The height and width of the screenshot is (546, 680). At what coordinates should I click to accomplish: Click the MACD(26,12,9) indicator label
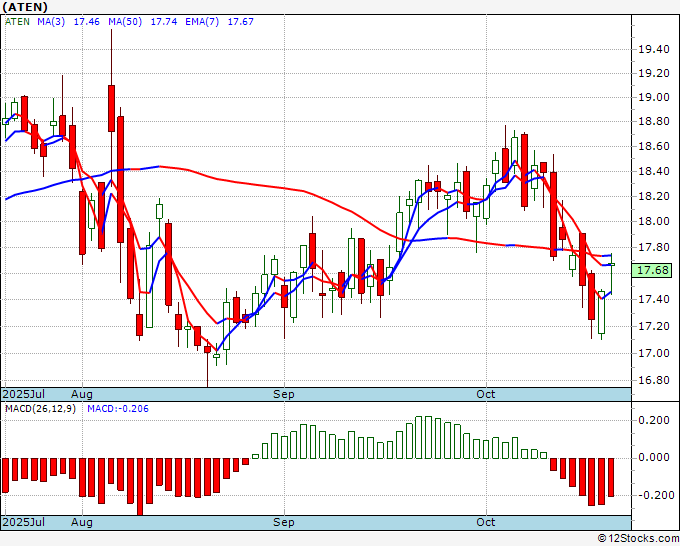coord(40,409)
